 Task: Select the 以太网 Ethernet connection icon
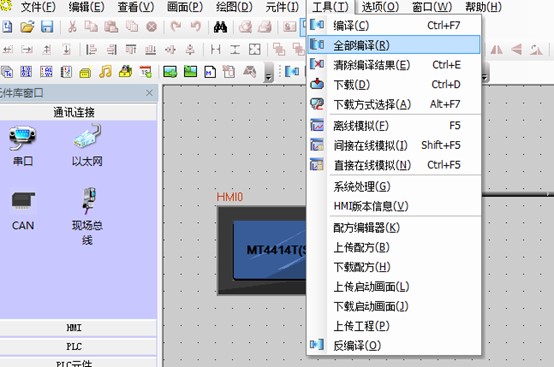[x=87, y=137]
